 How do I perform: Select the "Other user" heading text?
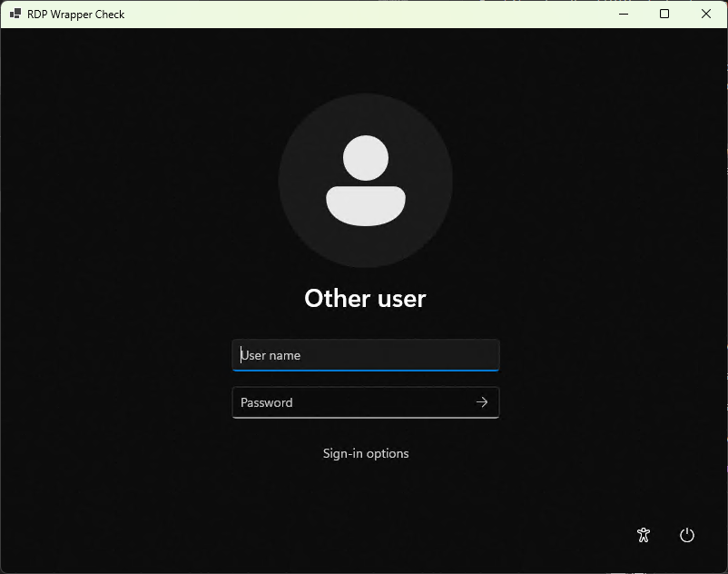(366, 298)
